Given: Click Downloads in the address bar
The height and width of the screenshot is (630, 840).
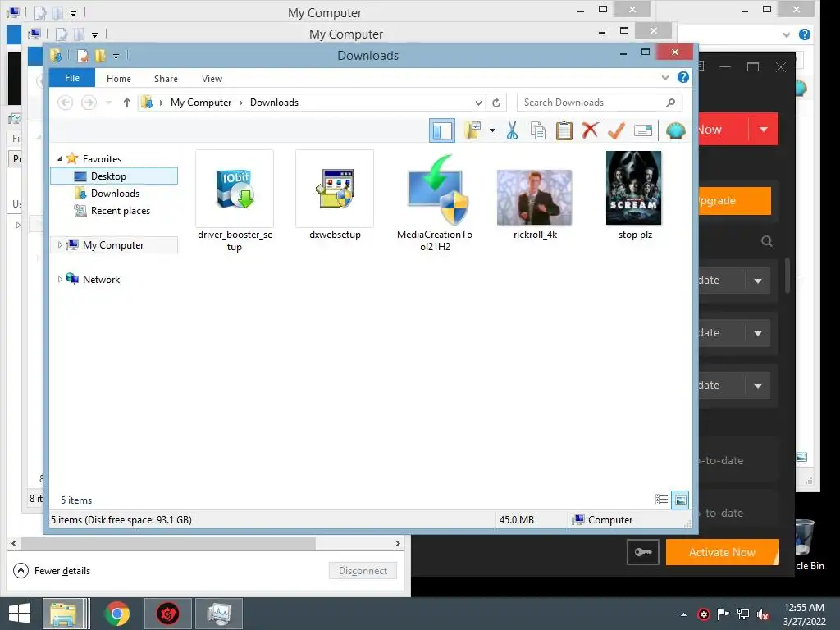Looking at the screenshot, I should (274, 103).
